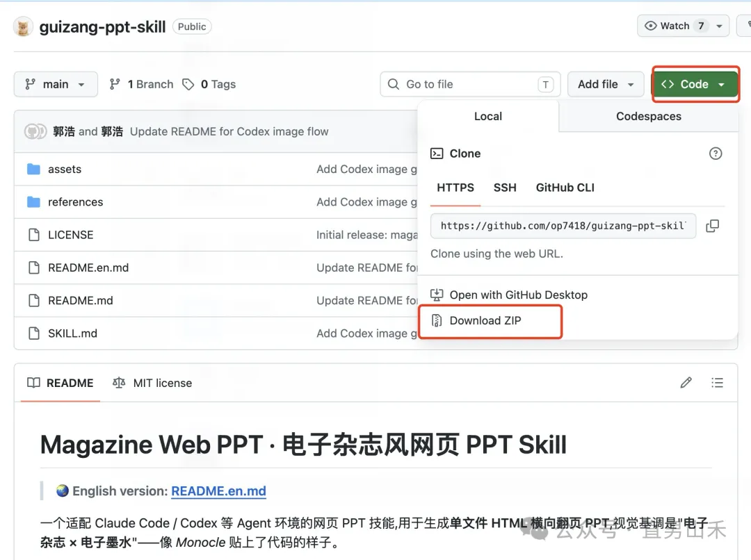Click the LICENSE file icon
The height and width of the screenshot is (560, 751).
(x=34, y=235)
